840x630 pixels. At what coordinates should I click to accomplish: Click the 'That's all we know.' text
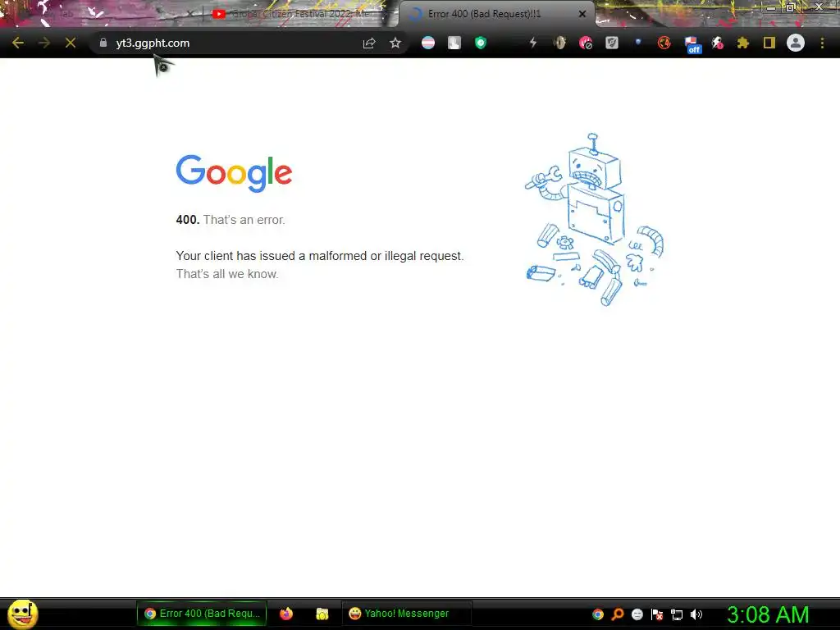click(227, 274)
